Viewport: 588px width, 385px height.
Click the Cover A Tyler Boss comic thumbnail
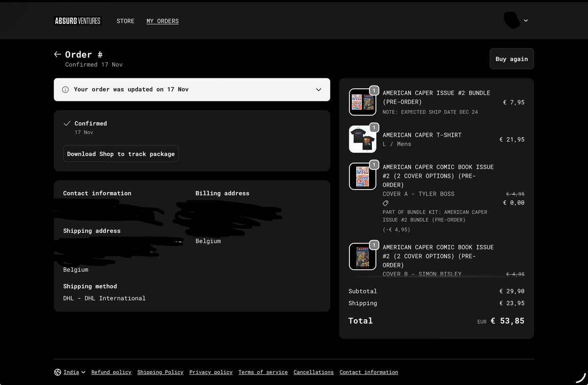tap(363, 176)
